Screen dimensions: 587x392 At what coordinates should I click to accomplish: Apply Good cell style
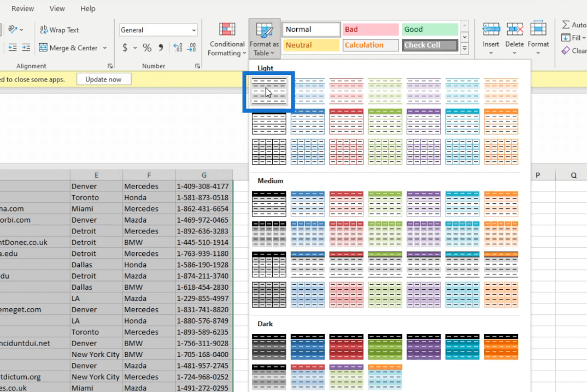430,29
